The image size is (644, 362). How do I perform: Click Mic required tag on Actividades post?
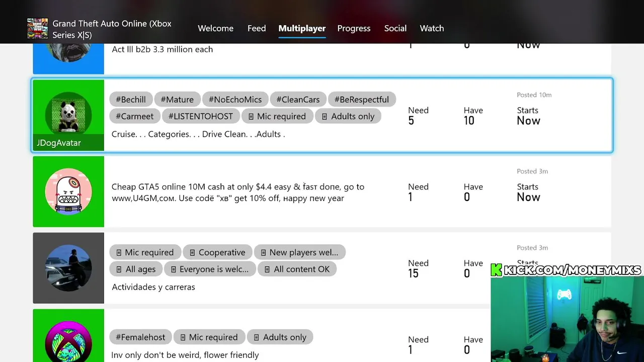click(145, 252)
